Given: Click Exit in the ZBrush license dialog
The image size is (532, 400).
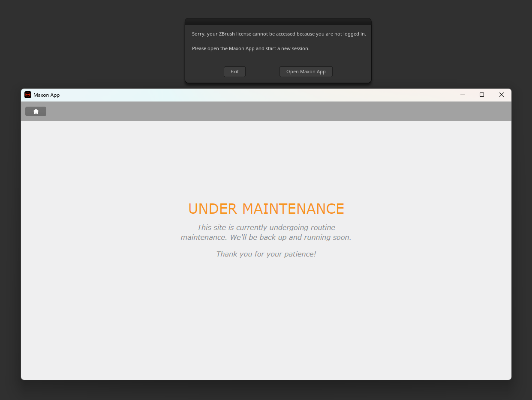Looking at the screenshot, I should [234, 72].
